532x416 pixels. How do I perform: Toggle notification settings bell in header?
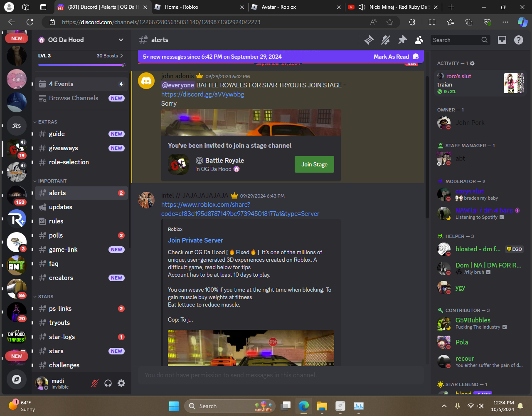click(x=386, y=40)
